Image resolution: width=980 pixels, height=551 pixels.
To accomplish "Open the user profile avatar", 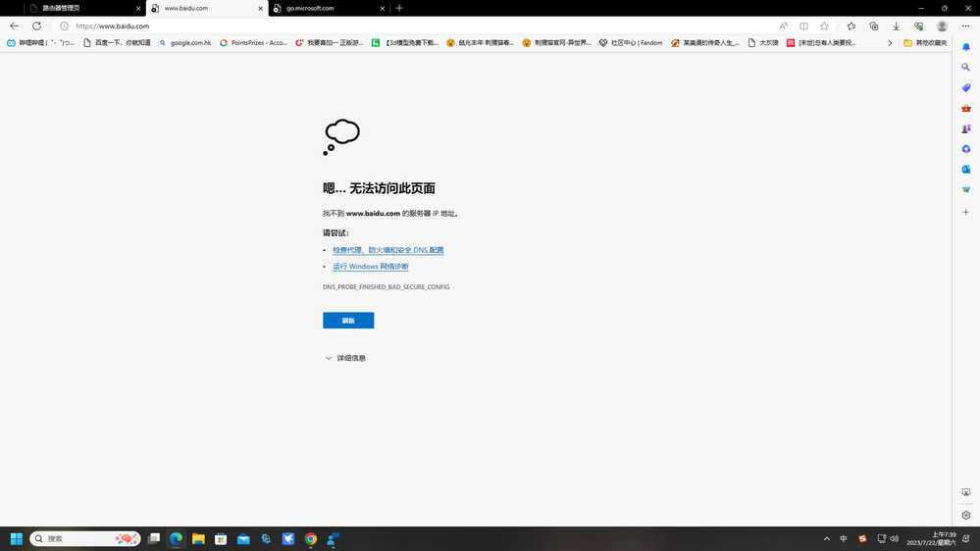I will (x=942, y=26).
